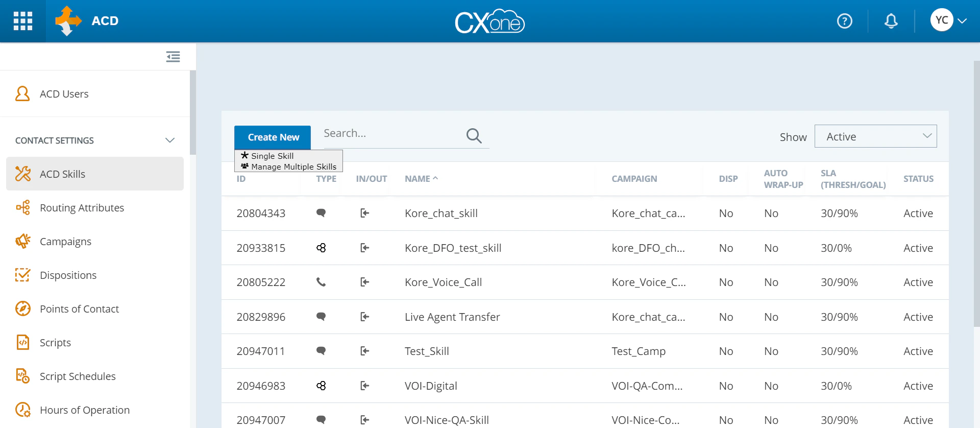Screen dimensions: 980x428
Task: Open the notifications bell icon
Action: tap(891, 21)
